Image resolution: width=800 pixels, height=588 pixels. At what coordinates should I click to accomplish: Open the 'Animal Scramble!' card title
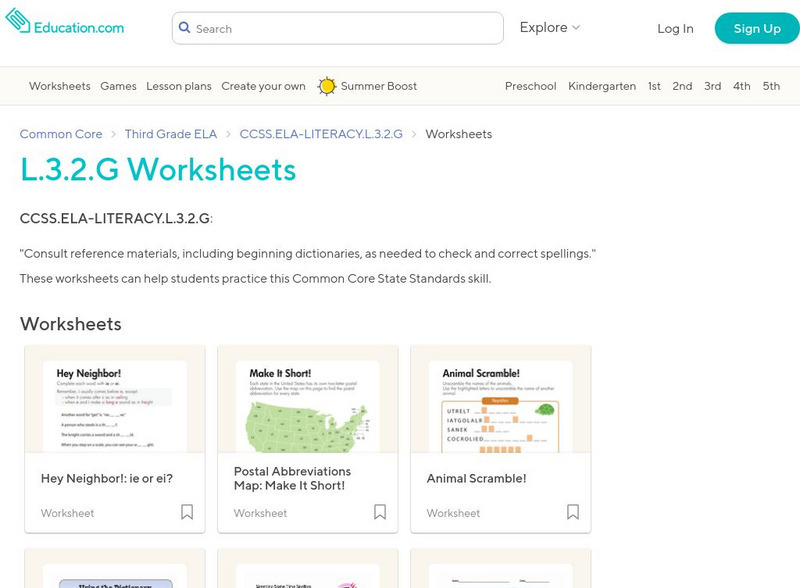click(x=477, y=478)
